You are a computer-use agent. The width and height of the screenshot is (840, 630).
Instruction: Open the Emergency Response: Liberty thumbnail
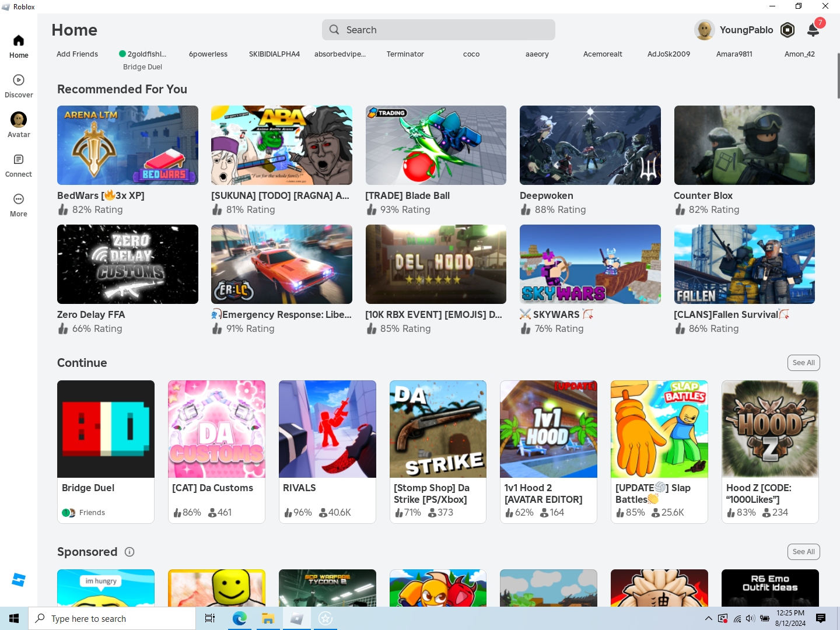click(x=282, y=264)
